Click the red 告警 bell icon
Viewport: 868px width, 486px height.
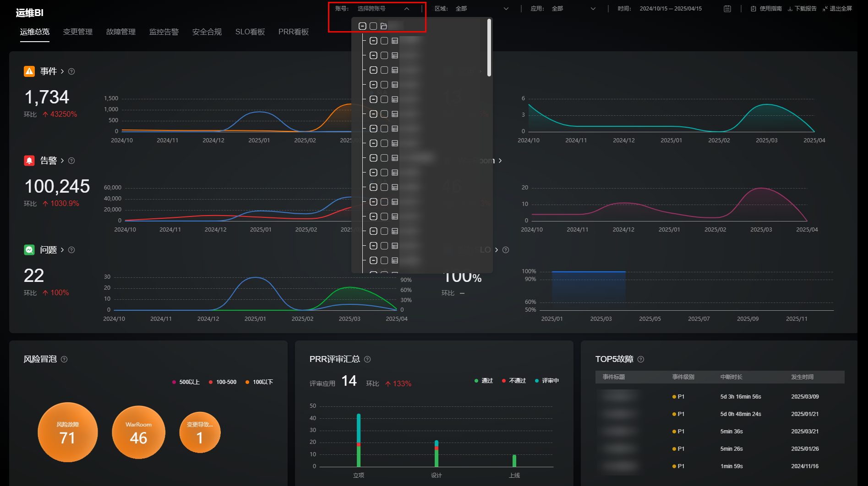(29, 161)
